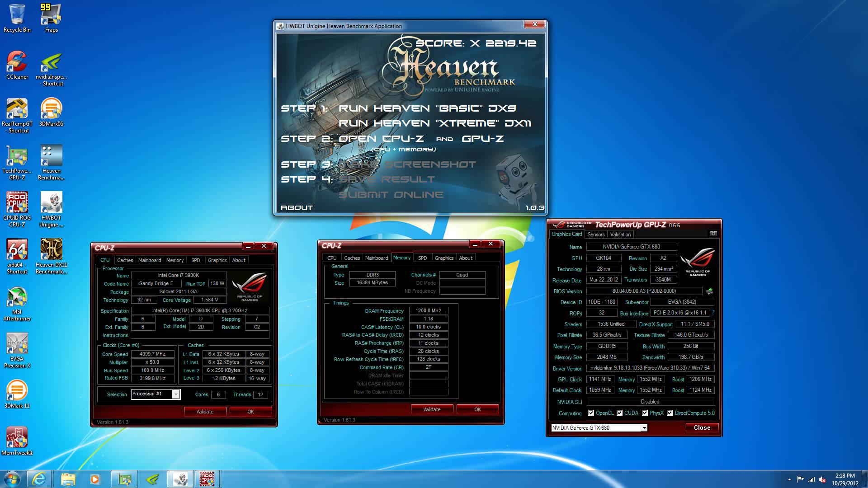Toggle the CUDA checkbox in GPU-Z
Image resolution: width=868 pixels, height=488 pixels.
point(619,413)
